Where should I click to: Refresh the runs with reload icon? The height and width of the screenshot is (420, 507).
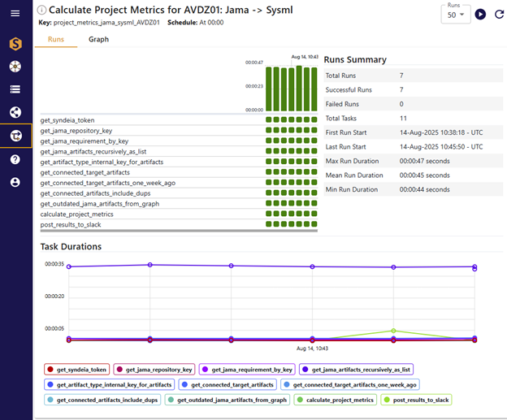pyautogui.click(x=498, y=15)
